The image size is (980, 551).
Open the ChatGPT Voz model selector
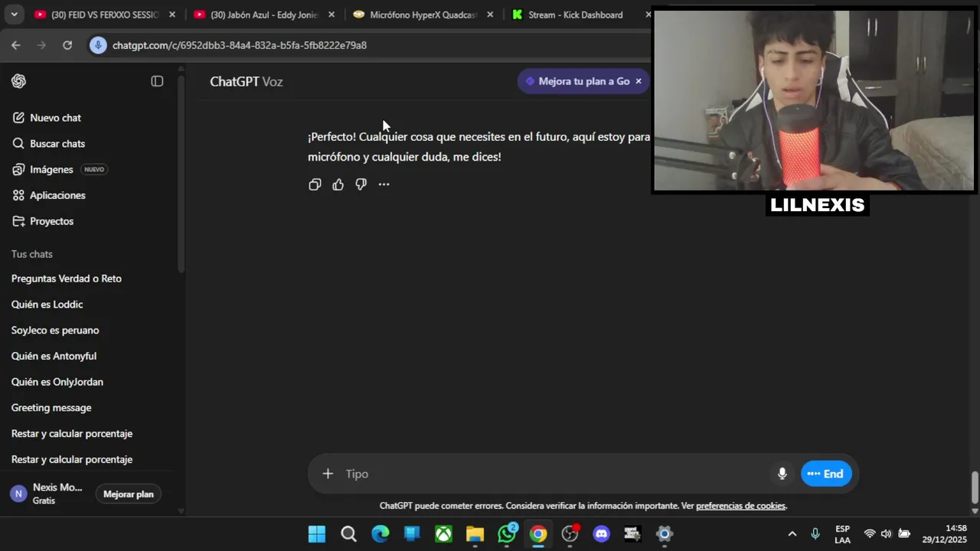coord(247,81)
